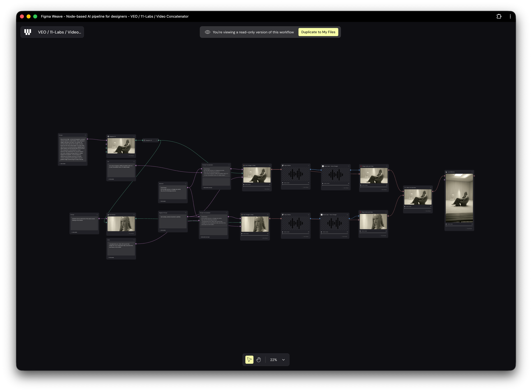Play the Luma Reframe video

[446, 224]
